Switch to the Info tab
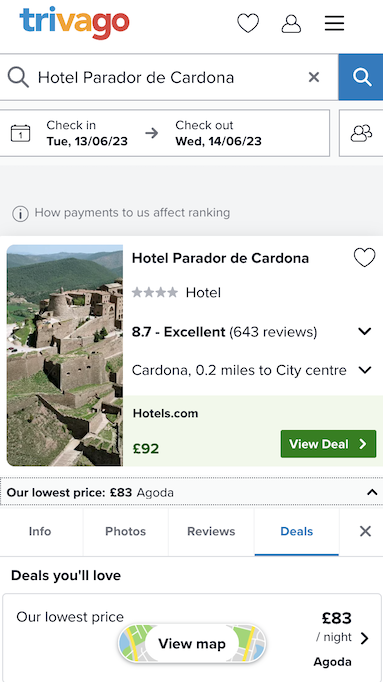This screenshot has height=682, width=383. pos(40,532)
